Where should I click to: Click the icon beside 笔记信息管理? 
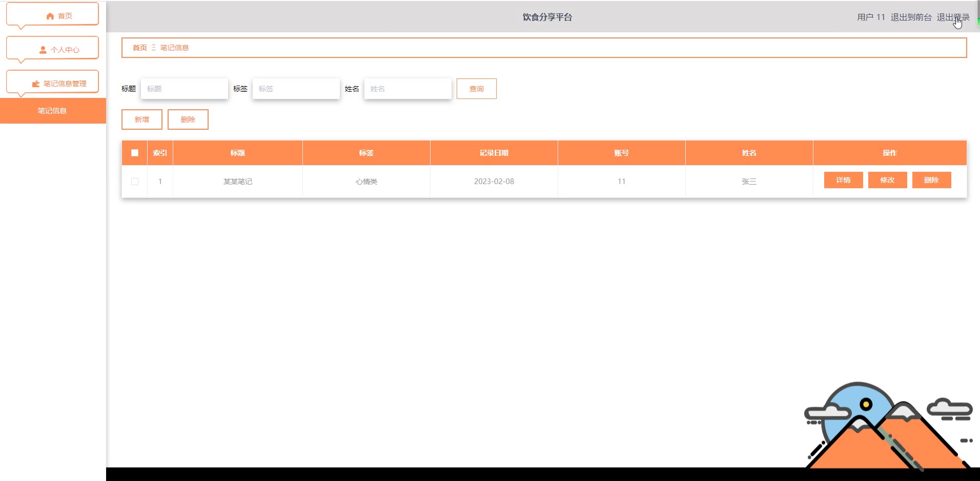[x=36, y=84]
